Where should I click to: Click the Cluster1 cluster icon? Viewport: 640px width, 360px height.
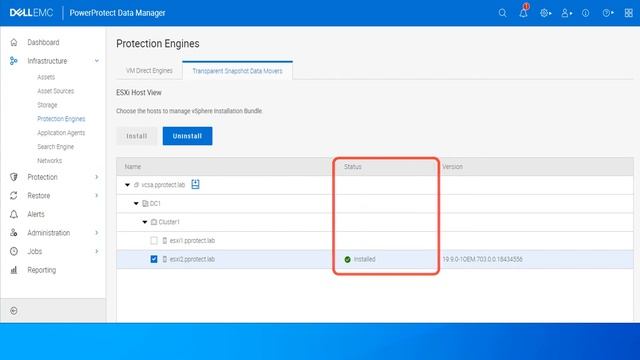pos(154,222)
